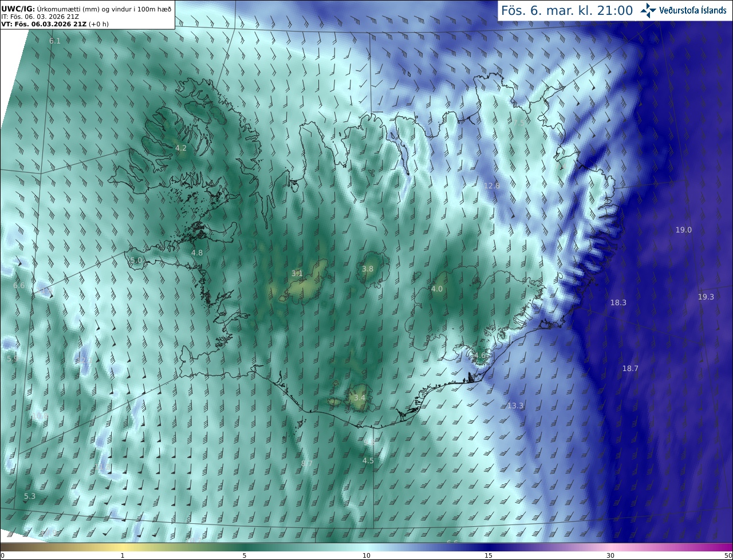Click the '10' tick label on the colorbar
Image resolution: width=733 pixels, height=560 pixels.
click(x=366, y=555)
